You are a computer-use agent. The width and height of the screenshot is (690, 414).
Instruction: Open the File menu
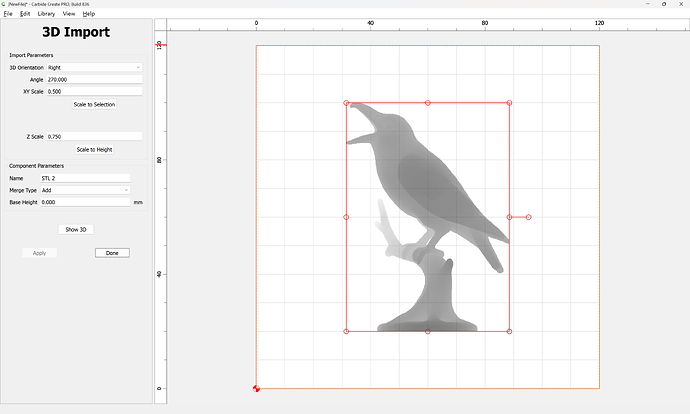(8, 14)
